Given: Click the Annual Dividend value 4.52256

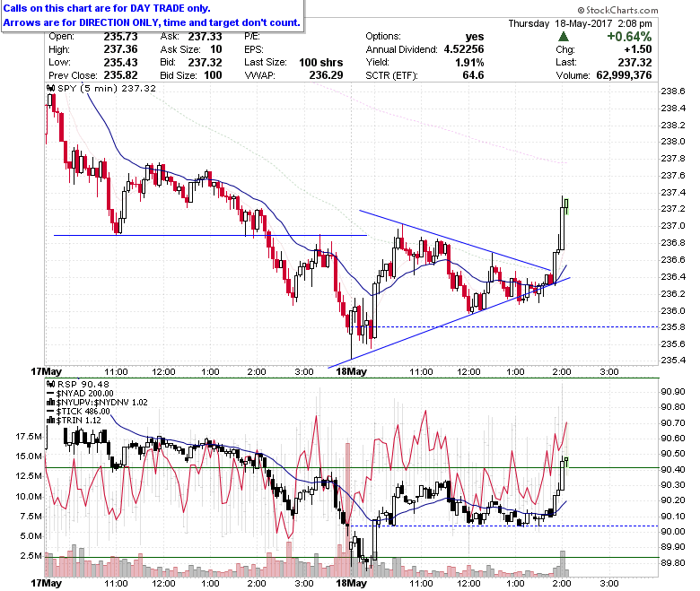Looking at the screenshot, I should tap(464, 49).
